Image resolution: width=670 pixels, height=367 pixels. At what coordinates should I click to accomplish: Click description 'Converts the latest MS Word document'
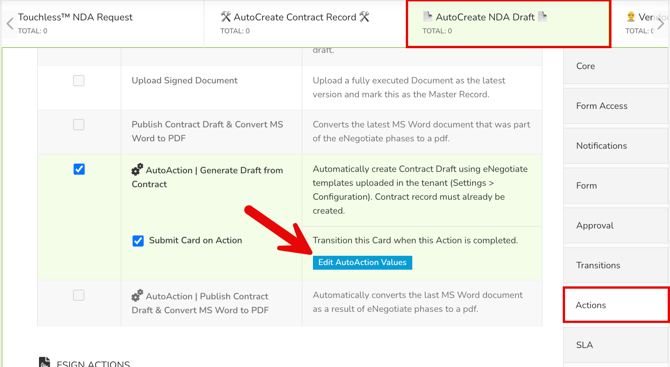click(421, 131)
